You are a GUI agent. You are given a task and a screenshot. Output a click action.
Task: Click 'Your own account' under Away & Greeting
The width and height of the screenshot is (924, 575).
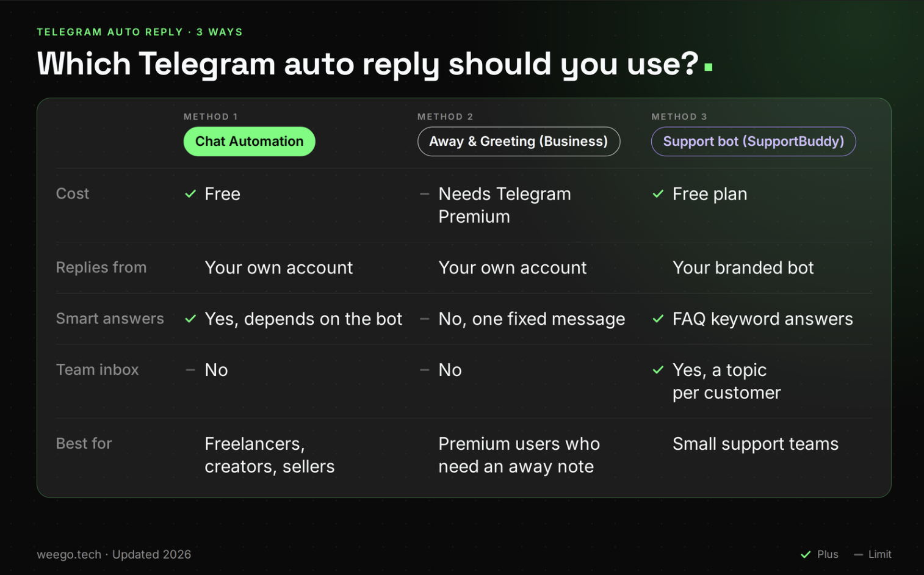[512, 267]
